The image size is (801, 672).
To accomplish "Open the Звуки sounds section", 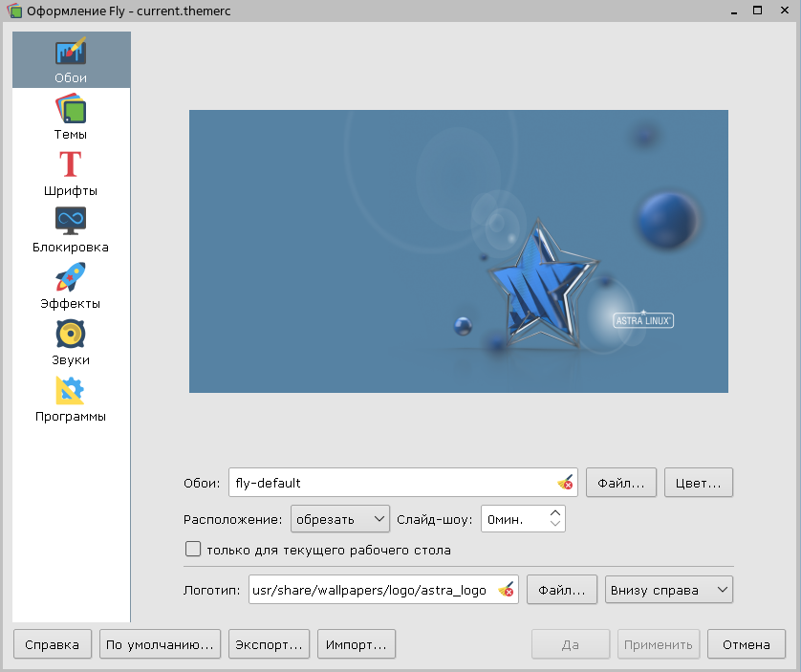I will click(71, 342).
